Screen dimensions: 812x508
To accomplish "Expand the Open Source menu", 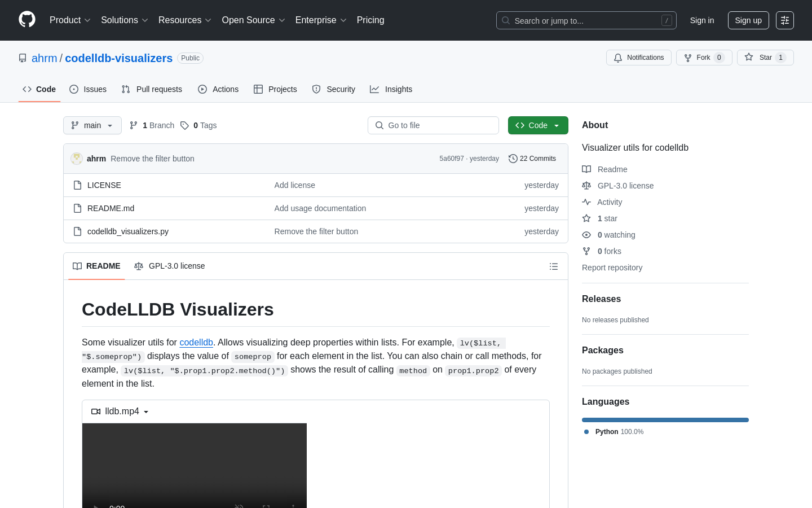I will click(254, 20).
